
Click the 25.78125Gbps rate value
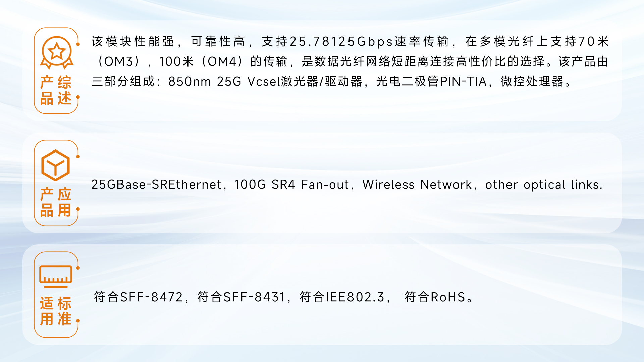coord(341,42)
